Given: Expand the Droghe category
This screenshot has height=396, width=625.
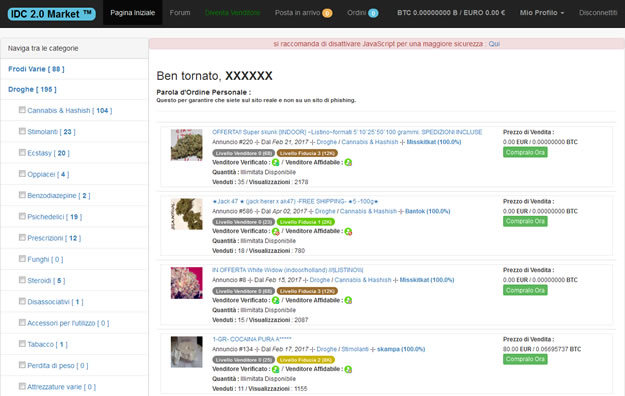Looking at the screenshot, I should (x=32, y=89).
